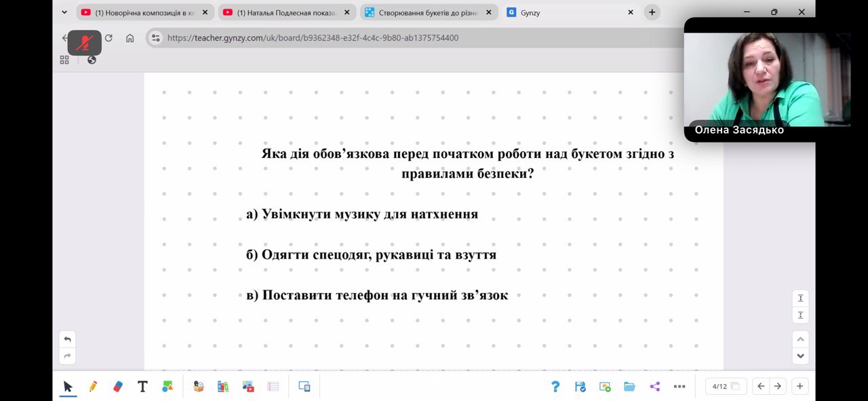Viewport: 868px width, 401px height.
Task: Open the images and video media icon
Action: coord(248,386)
